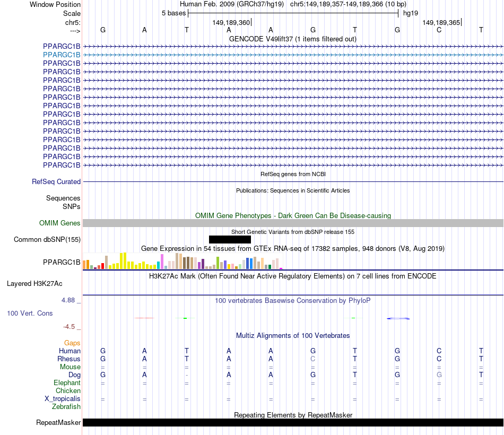The height and width of the screenshot is (435, 504).
Task: Click the 'Zebrafish' alignment row label
Action: pyautogui.click(x=66, y=406)
